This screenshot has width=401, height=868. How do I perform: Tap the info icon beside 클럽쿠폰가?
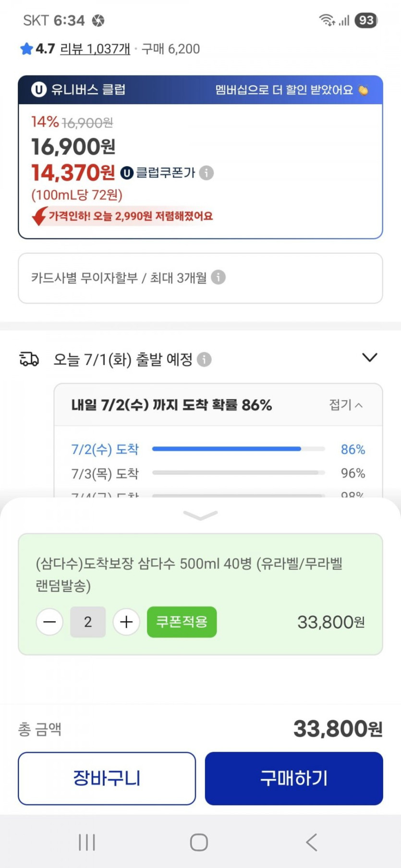[207, 173]
